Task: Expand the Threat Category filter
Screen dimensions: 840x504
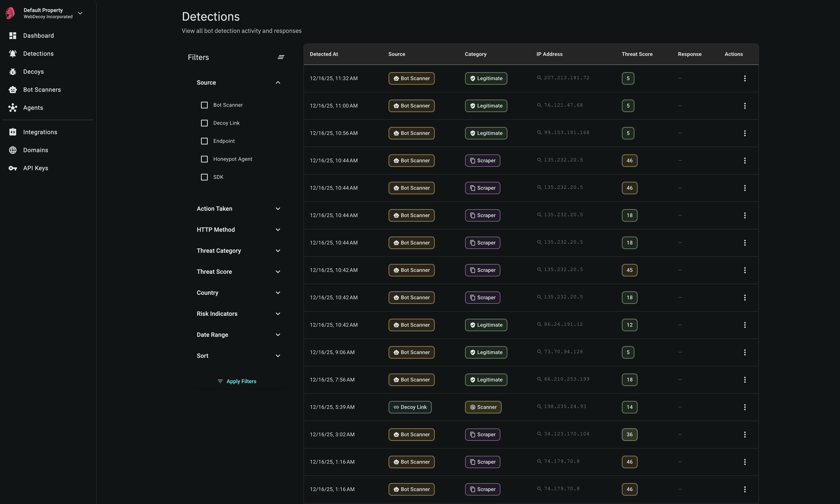Action: click(278, 251)
